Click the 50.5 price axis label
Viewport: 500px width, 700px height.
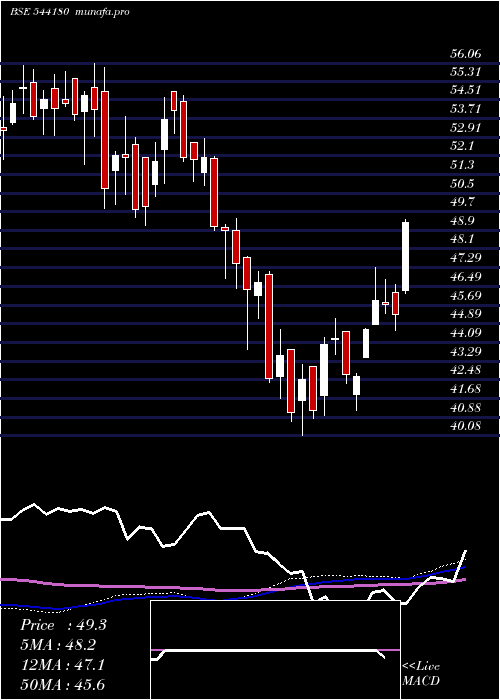[462, 183]
